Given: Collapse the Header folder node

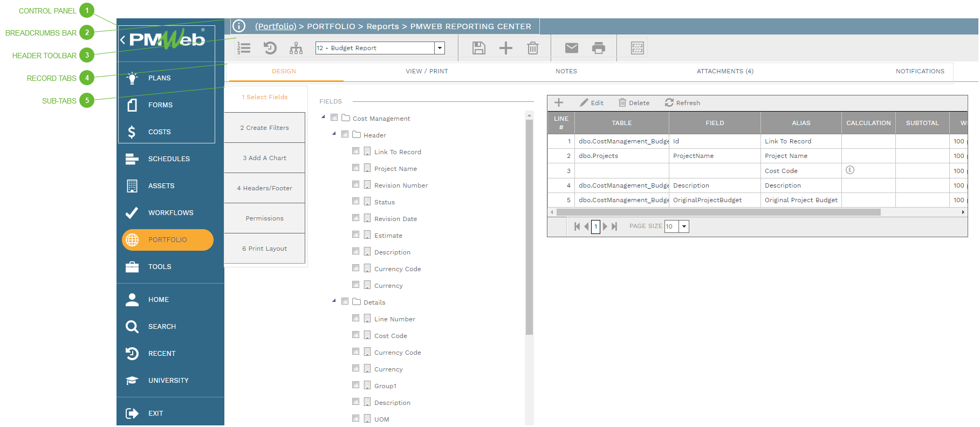Looking at the screenshot, I should coord(334,134).
